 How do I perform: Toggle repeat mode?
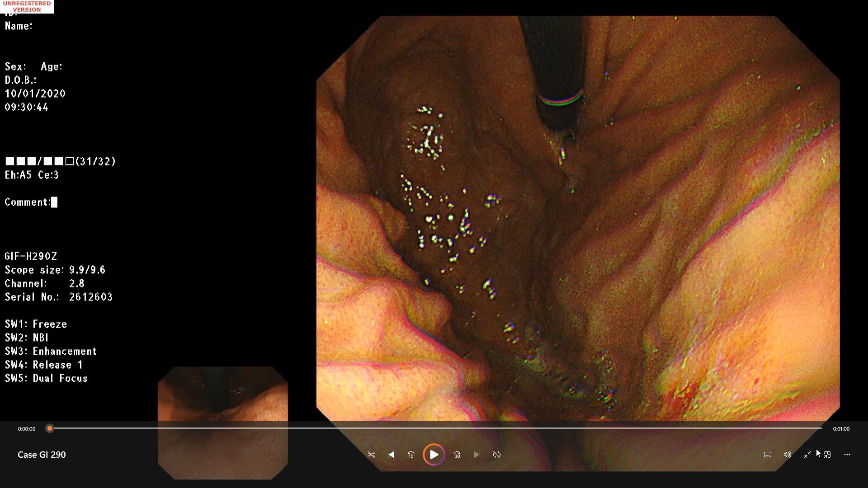coord(497,455)
